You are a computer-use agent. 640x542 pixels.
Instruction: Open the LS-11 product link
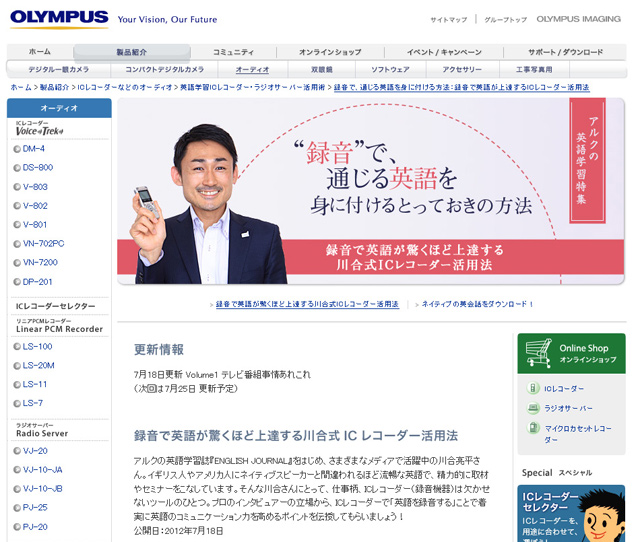click(x=35, y=384)
